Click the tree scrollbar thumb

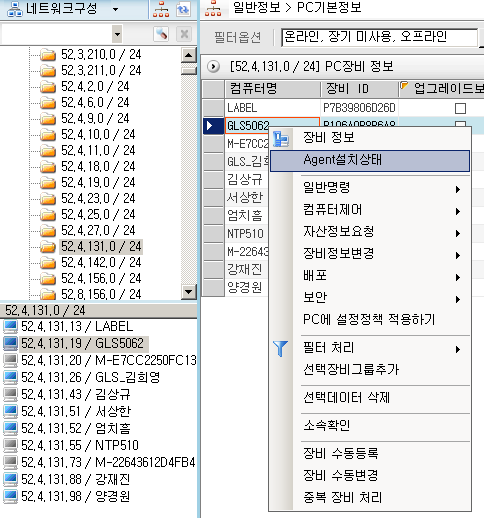click(x=188, y=70)
